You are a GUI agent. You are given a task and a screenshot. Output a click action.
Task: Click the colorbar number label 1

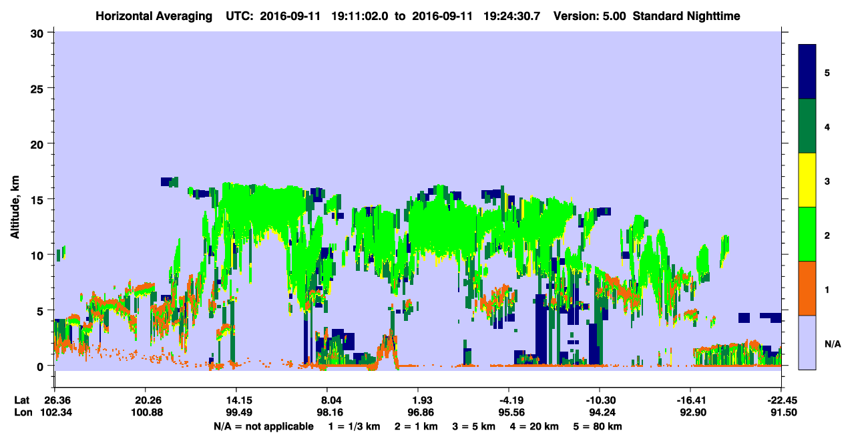(x=827, y=288)
